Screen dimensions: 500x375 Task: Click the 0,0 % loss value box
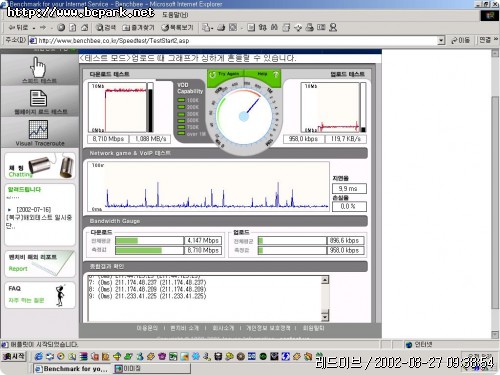click(x=349, y=206)
